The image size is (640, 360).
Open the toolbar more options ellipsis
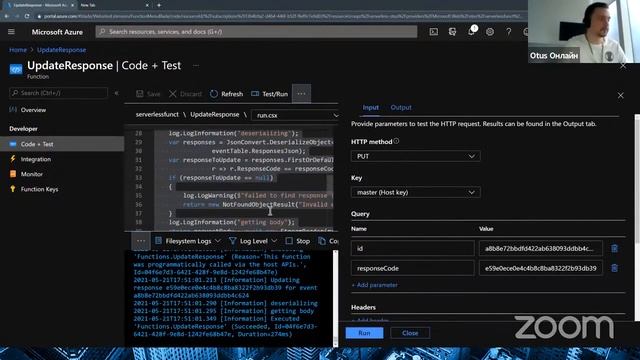301,94
